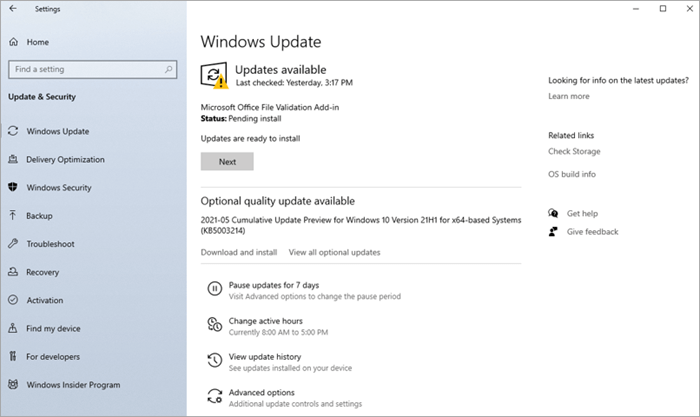Click 'Microsoft Office File Validation Add-in' text

(270, 107)
